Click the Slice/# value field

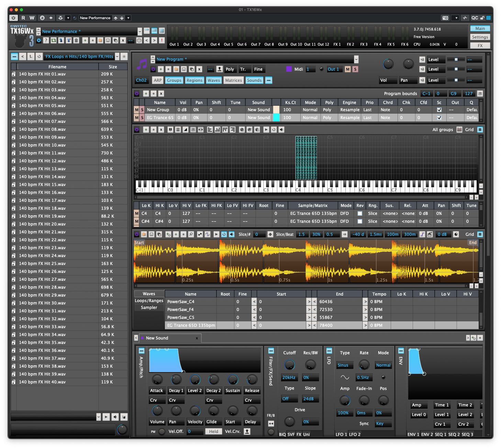(x=260, y=234)
